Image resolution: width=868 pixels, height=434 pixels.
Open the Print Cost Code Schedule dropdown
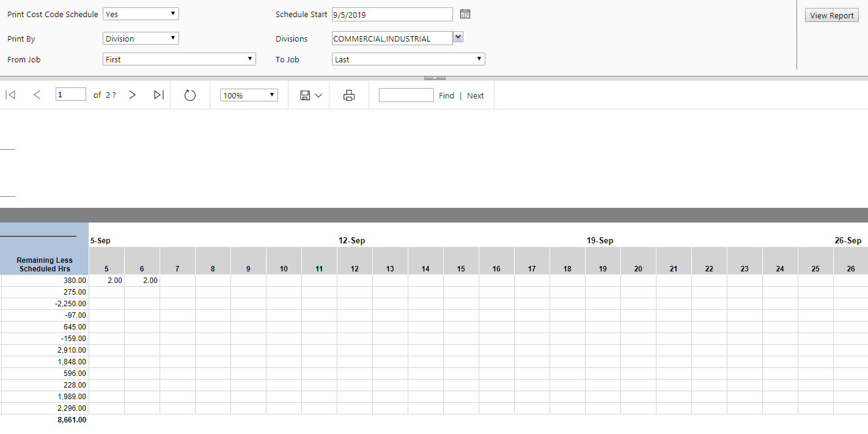[141, 14]
